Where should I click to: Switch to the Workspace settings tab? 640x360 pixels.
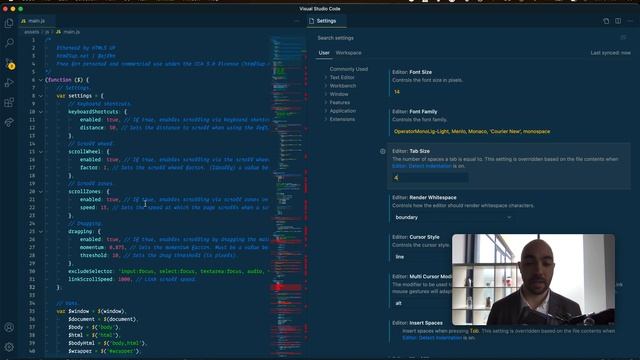[348, 53]
